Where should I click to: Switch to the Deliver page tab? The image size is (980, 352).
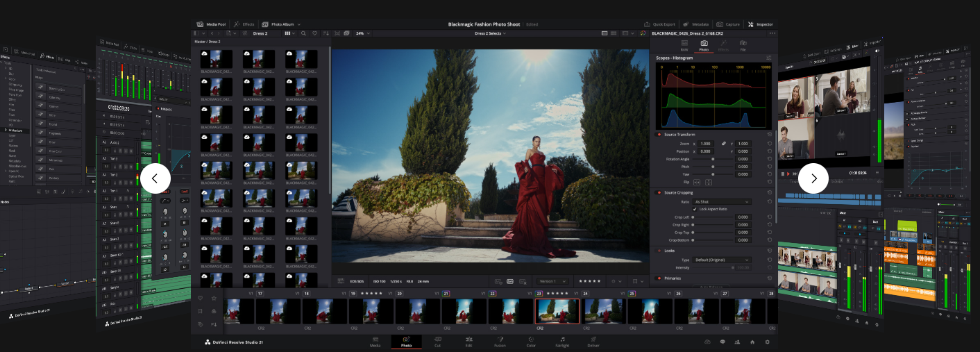[593, 342]
